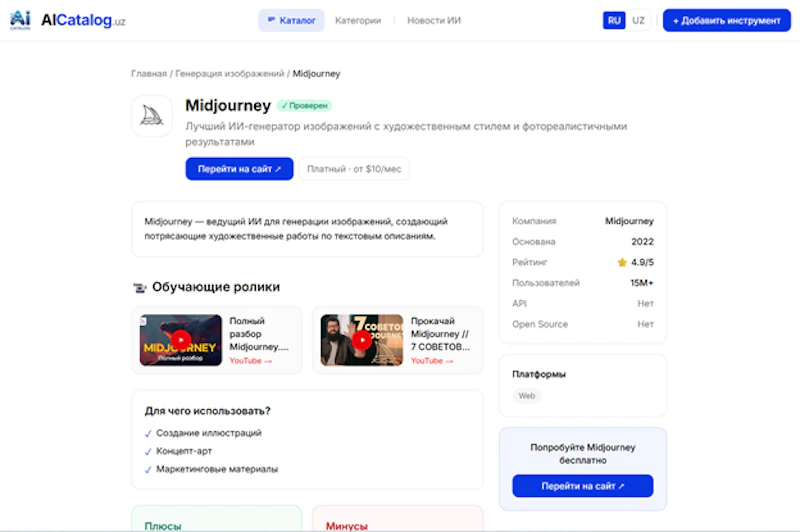The image size is (800, 532).
Task: Go to Главная breadcrumb link
Action: [149, 73]
